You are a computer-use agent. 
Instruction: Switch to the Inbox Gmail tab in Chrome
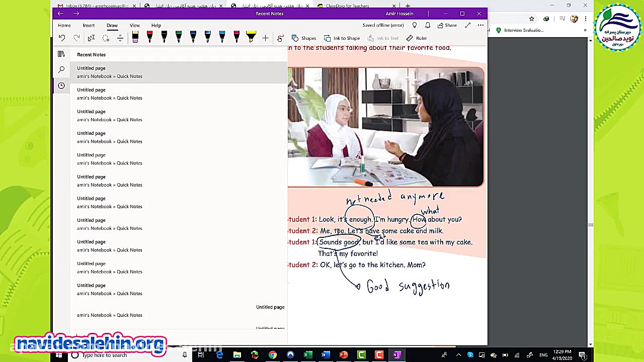[97, 6]
